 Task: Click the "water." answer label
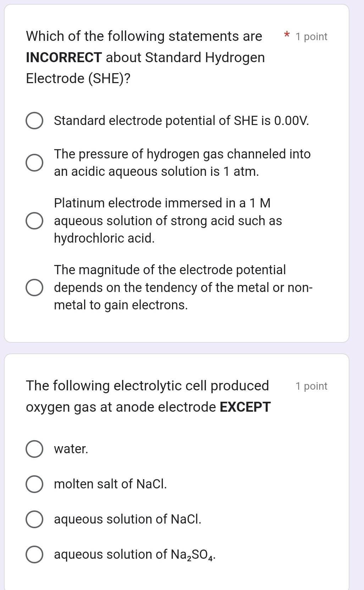[71, 449]
